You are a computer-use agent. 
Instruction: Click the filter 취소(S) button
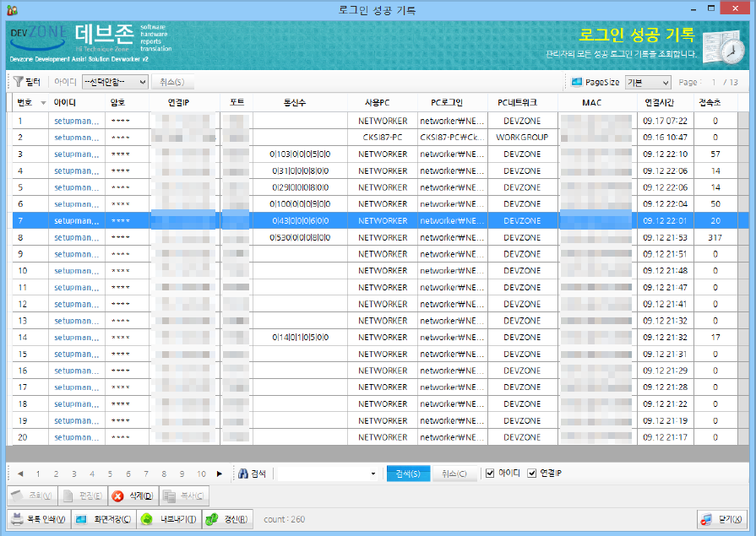(x=172, y=82)
